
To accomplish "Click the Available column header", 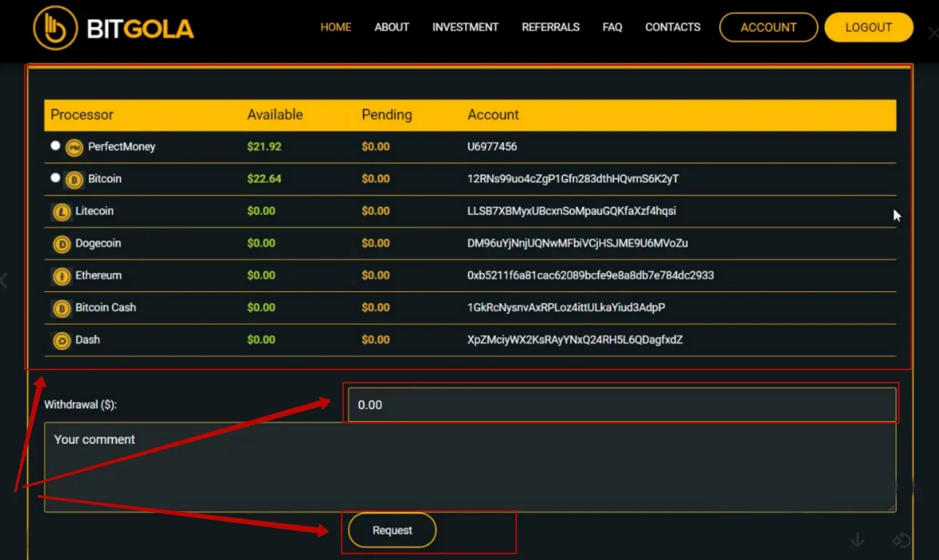I will (275, 115).
